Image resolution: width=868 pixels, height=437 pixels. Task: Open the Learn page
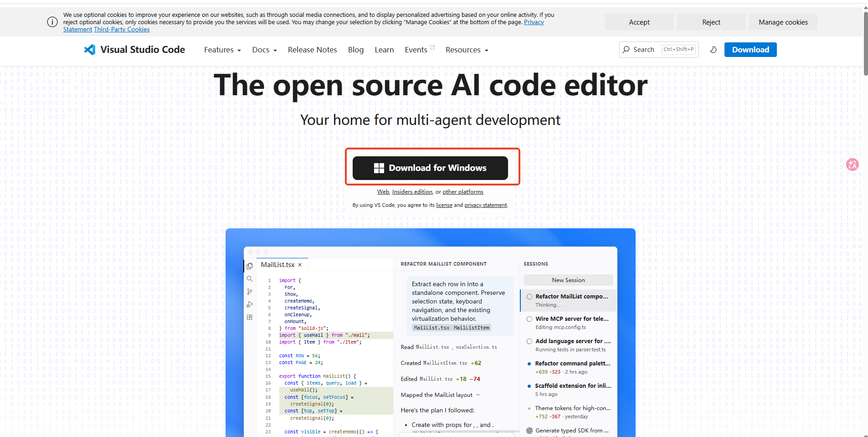coord(384,50)
